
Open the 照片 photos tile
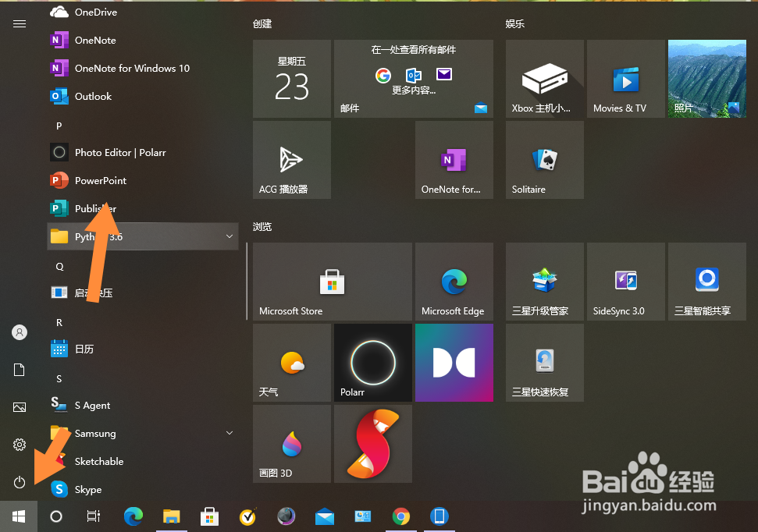(x=707, y=79)
